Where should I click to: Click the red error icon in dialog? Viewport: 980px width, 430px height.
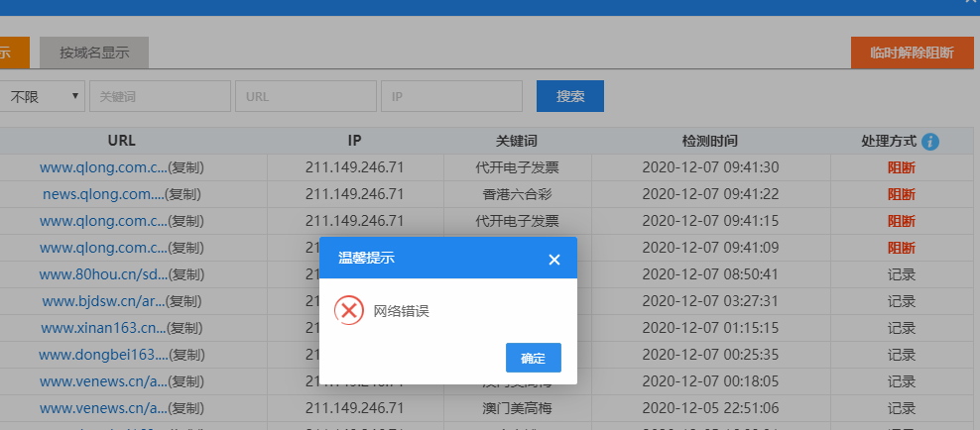[x=349, y=311]
